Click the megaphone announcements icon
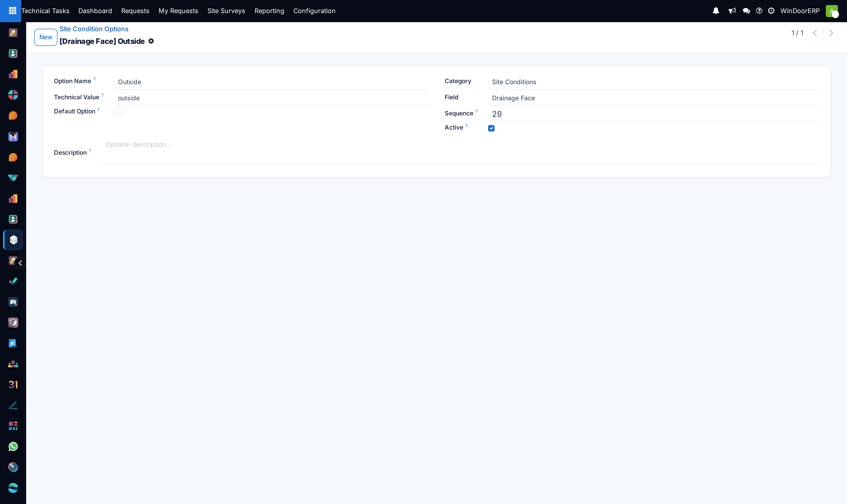Viewport: 847px width, 504px height. (732, 11)
